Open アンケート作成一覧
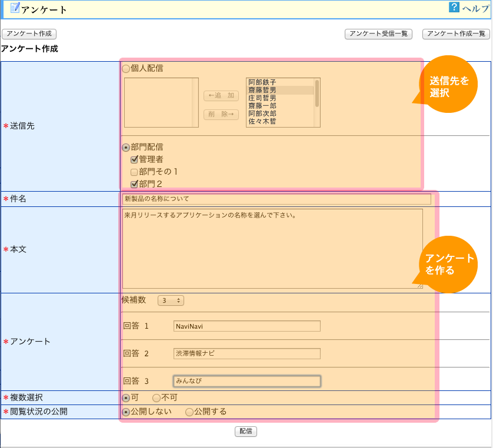The height and width of the screenshot is (448, 493). [x=456, y=34]
